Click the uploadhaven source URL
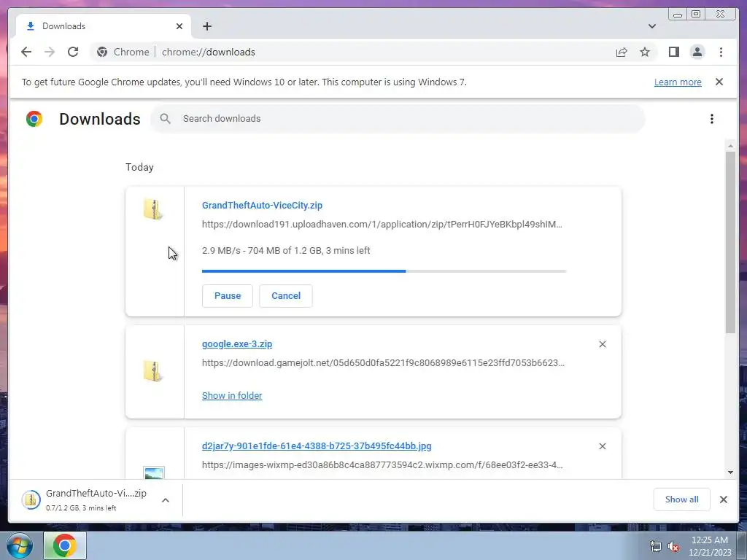Screen dimensions: 747x560 coord(382,225)
